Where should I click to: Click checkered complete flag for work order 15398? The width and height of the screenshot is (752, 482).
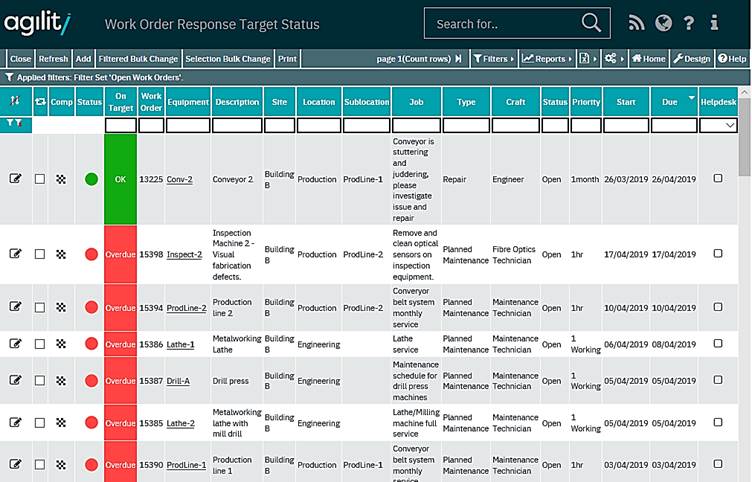(61, 254)
